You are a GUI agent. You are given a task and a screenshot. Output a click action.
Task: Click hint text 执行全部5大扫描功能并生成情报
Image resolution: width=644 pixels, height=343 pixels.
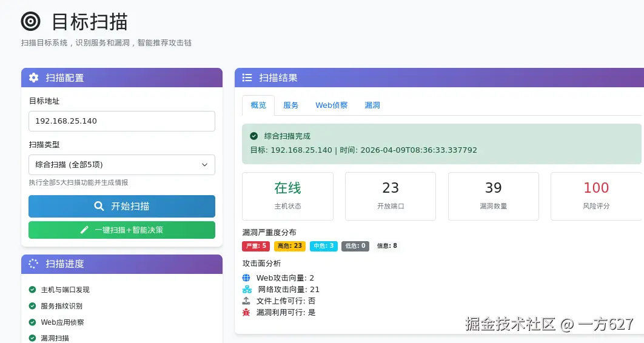pos(78,182)
